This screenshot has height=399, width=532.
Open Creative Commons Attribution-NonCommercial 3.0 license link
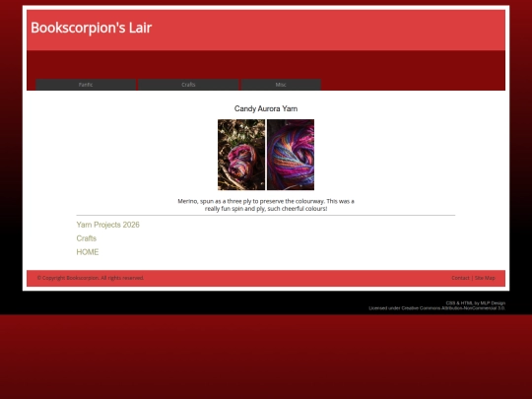[x=453, y=308]
